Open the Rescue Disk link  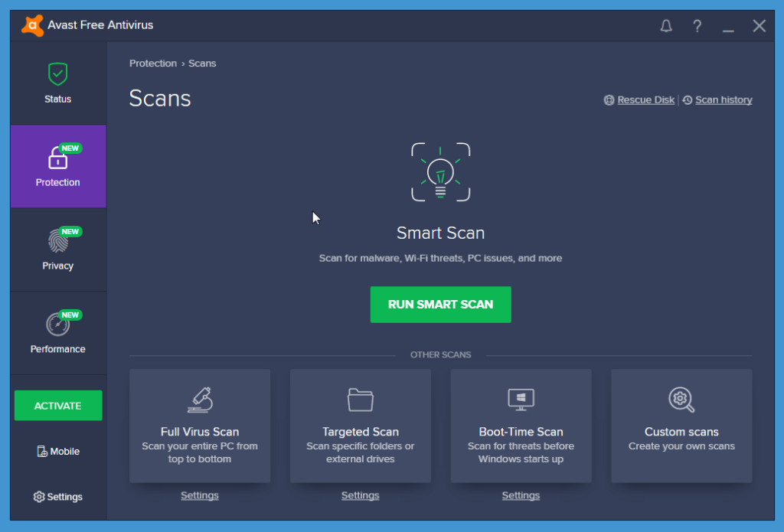[646, 100]
